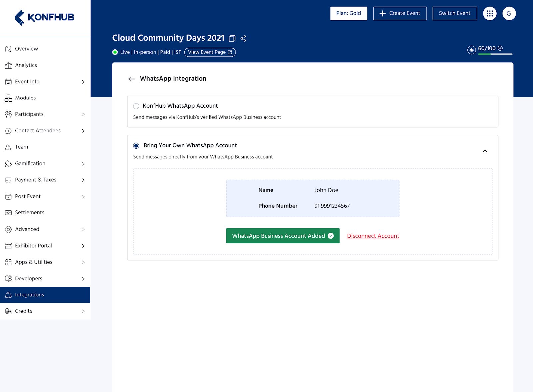The height and width of the screenshot is (392, 533).
Task: Collapse the Bring Your Own WhatsApp section
Action: tap(485, 151)
